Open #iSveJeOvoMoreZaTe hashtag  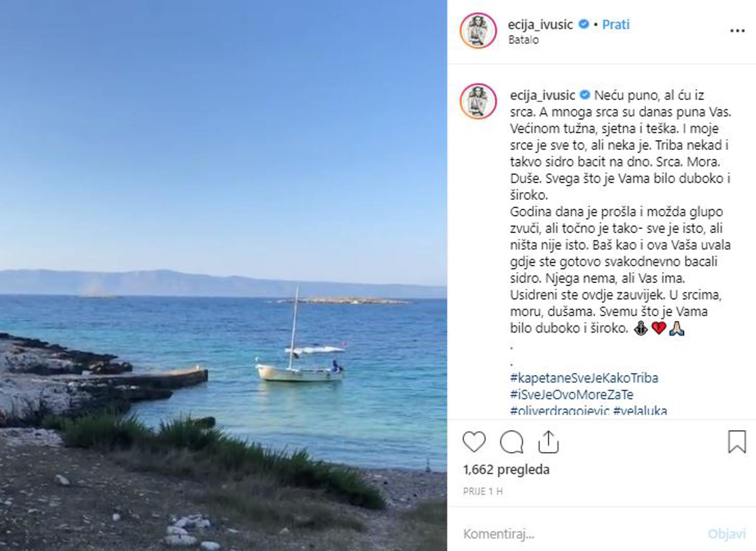[572, 394]
